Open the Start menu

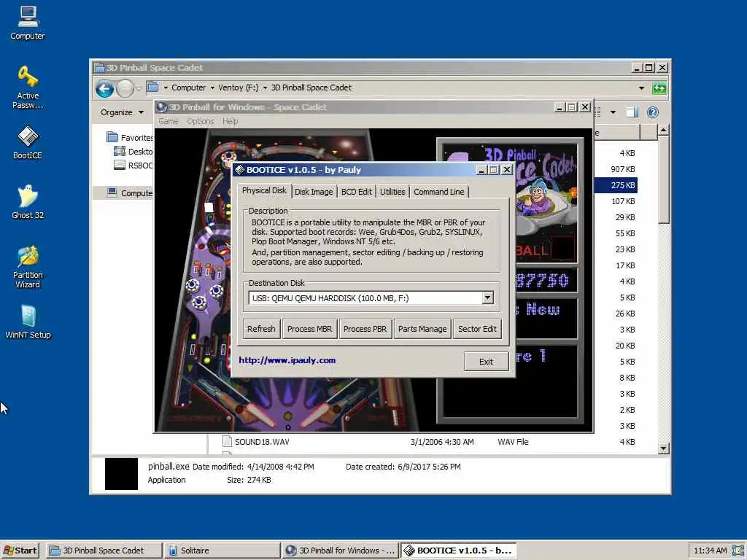[x=20, y=551]
